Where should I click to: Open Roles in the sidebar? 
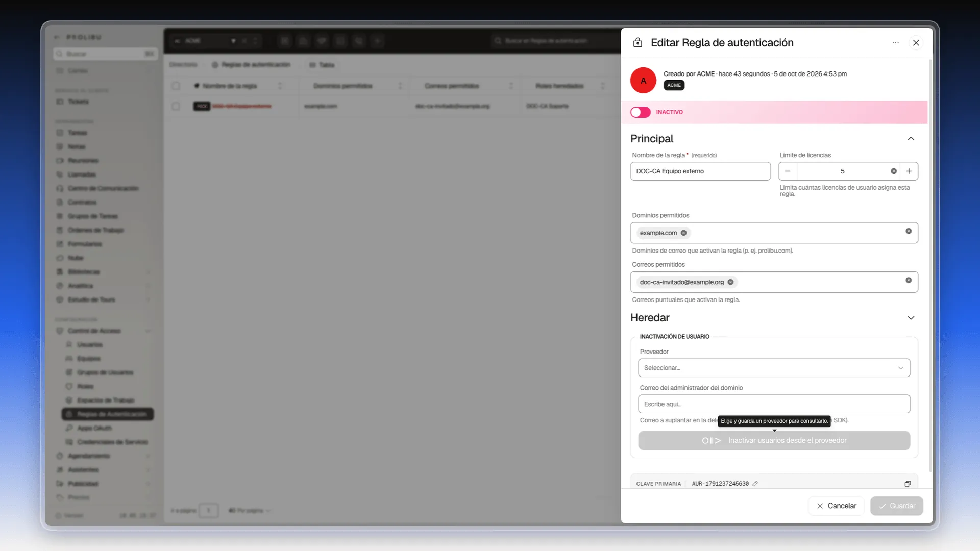[85, 387]
